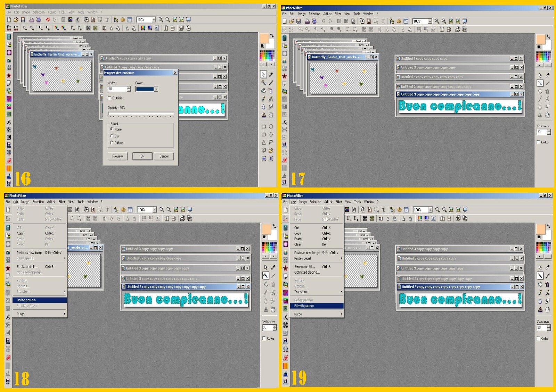Choose the highlighted Fill with pattern entry
This screenshot has width=556, height=392.
point(316,306)
